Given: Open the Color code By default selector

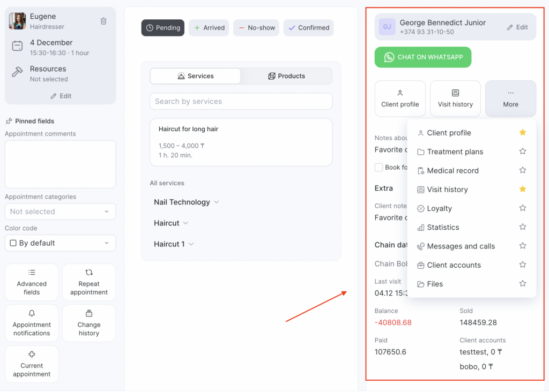Looking at the screenshot, I should [60, 243].
